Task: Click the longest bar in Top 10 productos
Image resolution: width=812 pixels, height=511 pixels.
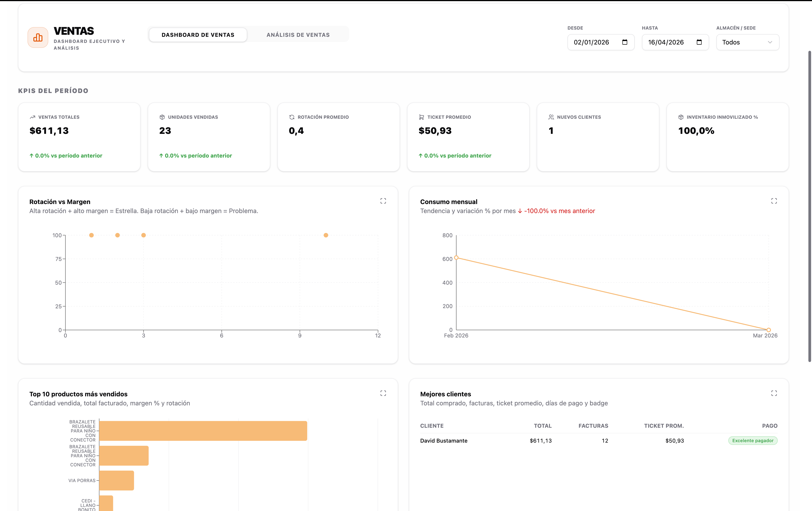Action: coord(203,431)
